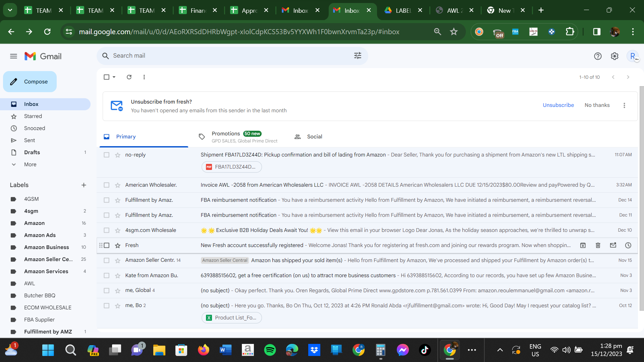The width and height of the screenshot is (644, 362).
Task: Open the Google account avatar in Gmail
Action: [633, 56]
